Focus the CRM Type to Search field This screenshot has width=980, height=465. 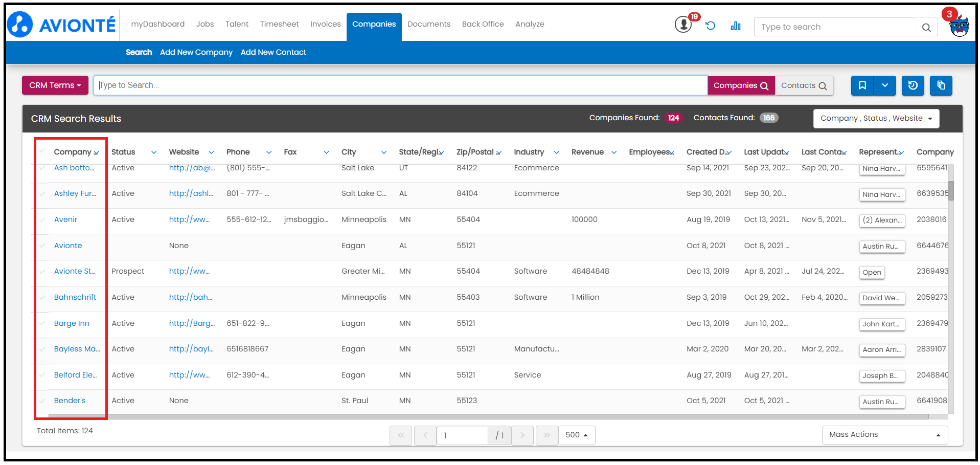(400, 85)
